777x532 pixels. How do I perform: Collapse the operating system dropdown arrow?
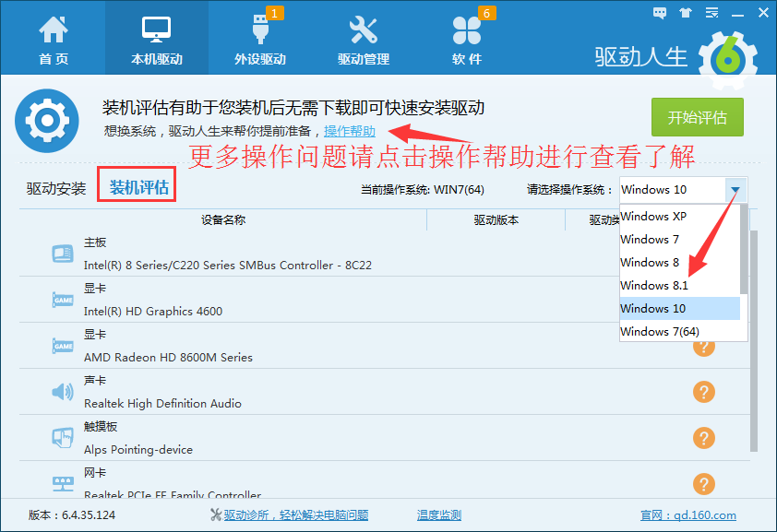[735, 190]
